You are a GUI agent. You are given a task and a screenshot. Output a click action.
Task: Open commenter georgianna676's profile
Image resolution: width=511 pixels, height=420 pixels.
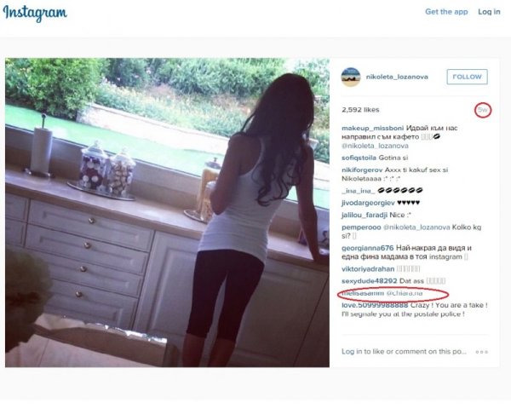click(368, 248)
